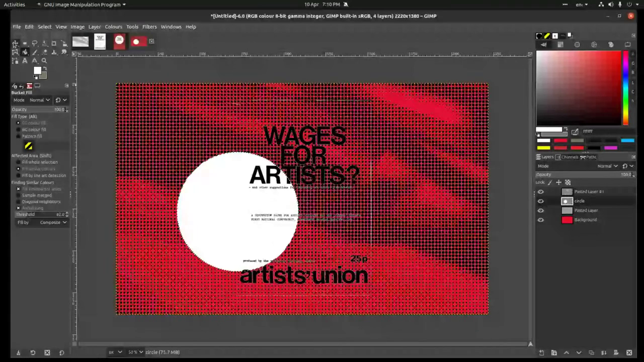The width and height of the screenshot is (644, 362).
Task: Delete tool preset icon at bottom left
Action: (47, 352)
